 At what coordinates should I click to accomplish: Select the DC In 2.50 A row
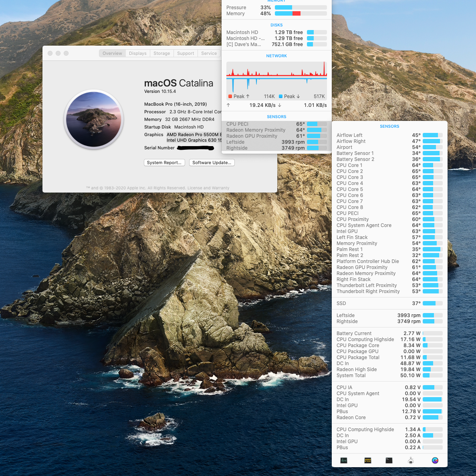point(389,435)
